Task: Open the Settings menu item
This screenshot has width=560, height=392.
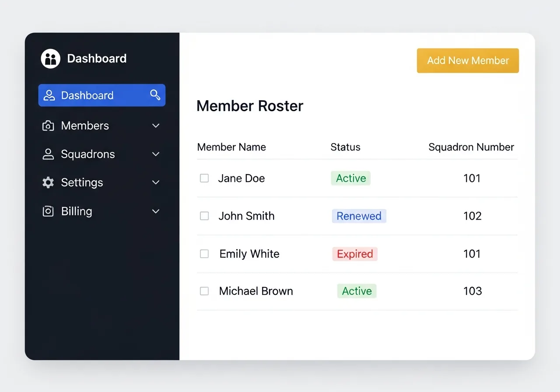Action: coord(102,182)
